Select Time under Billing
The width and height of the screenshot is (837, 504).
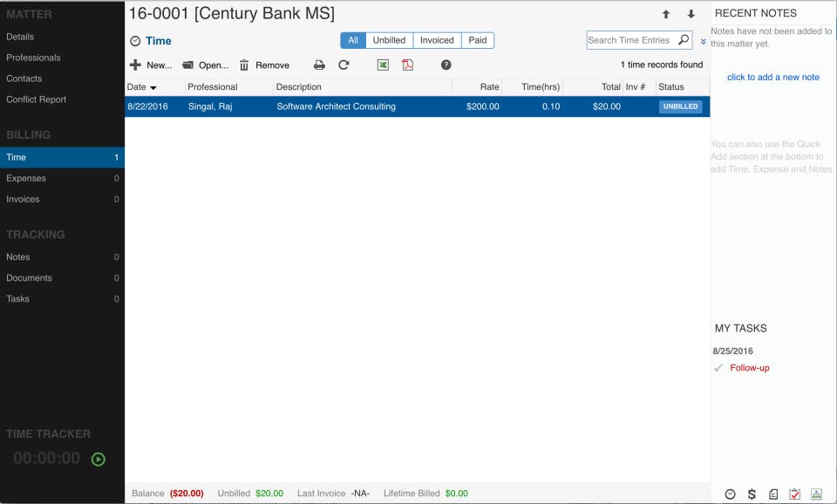click(x=62, y=158)
